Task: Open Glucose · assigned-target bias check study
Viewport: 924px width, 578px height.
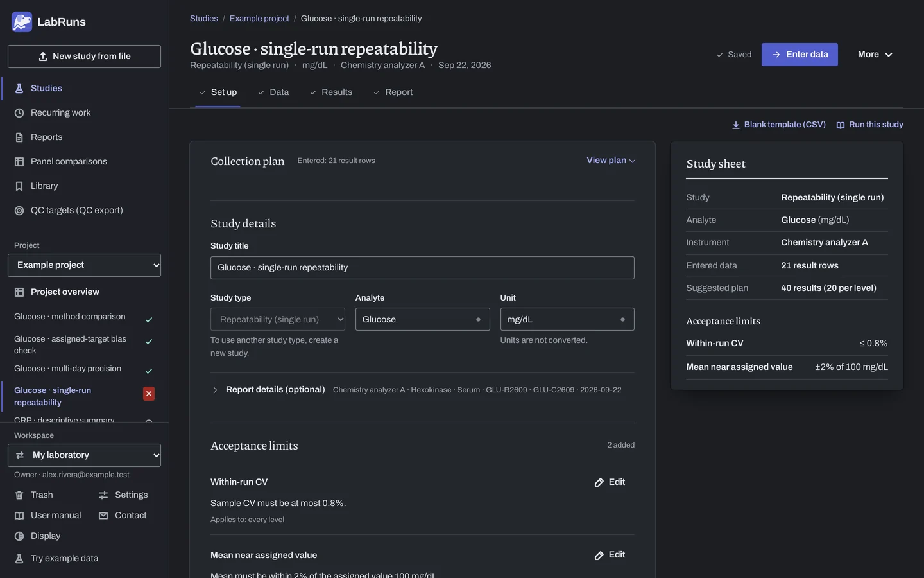Action: (71, 345)
